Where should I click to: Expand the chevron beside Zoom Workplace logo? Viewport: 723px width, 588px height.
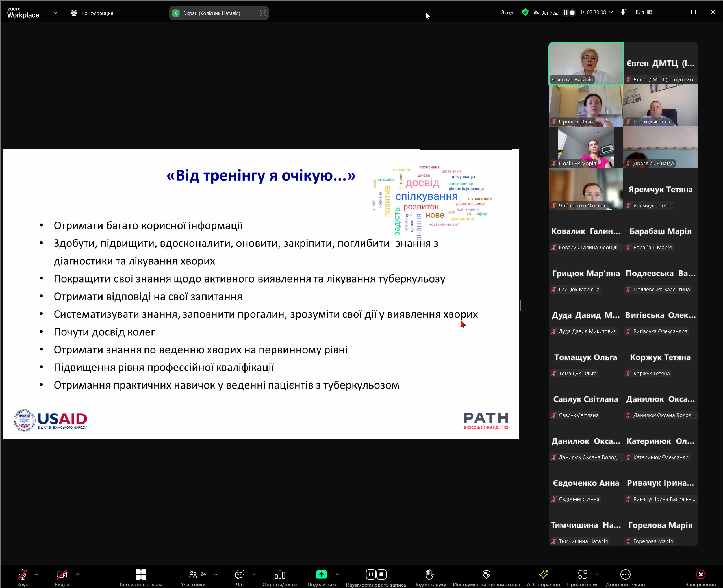tap(55, 13)
